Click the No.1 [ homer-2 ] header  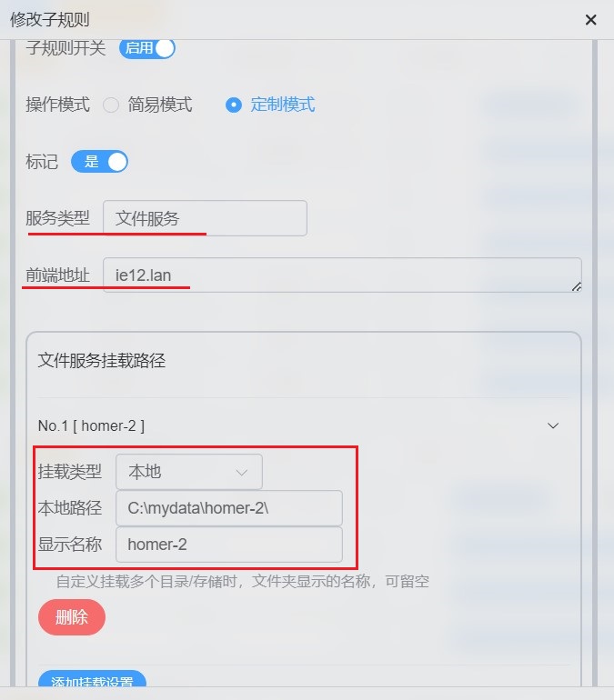pos(91,425)
